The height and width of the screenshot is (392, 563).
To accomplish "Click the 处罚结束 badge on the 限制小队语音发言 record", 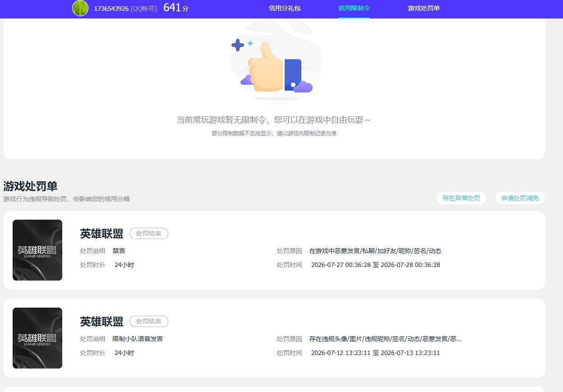I will [148, 321].
